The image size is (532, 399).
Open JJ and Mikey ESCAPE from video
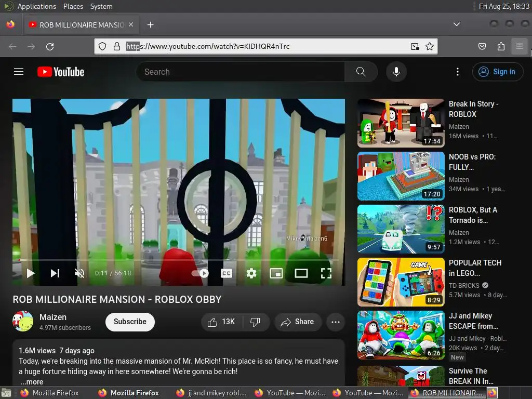(401, 335)
